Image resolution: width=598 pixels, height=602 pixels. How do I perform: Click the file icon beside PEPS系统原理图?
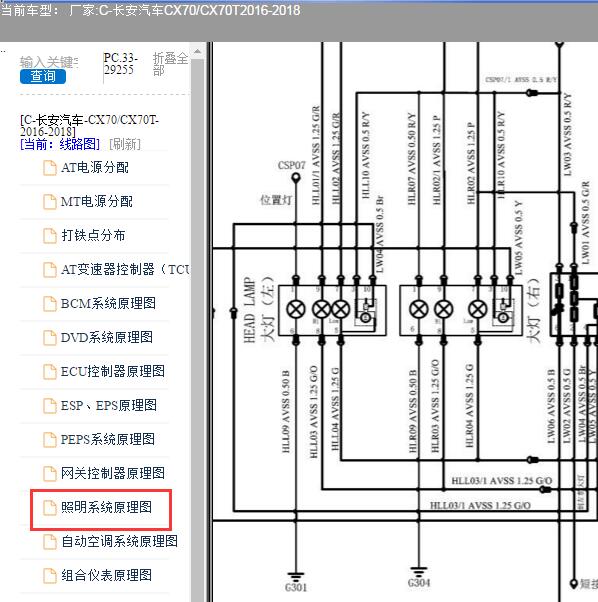tap(50, 440)
